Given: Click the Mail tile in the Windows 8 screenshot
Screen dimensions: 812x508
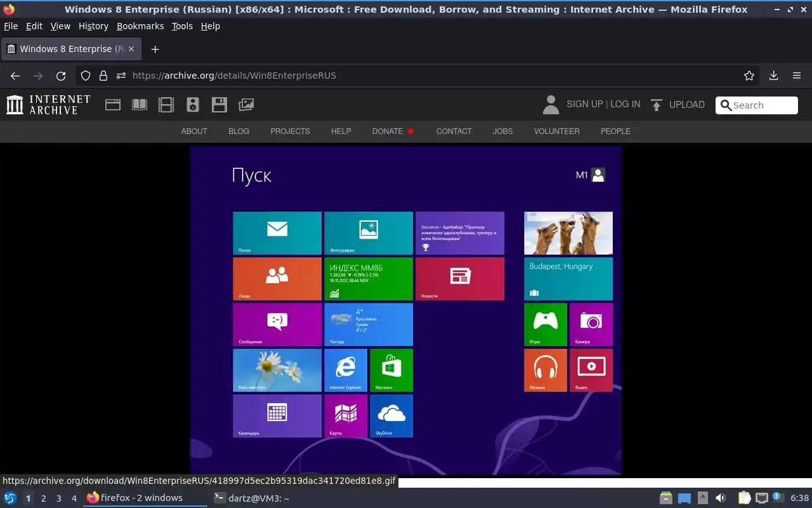Looking at the screenshot, I should click(x=277, y=233).
